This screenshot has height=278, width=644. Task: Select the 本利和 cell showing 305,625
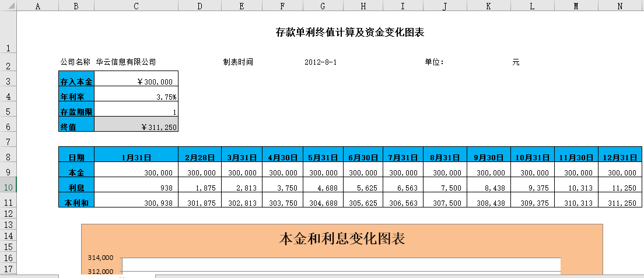pos(363,202)
